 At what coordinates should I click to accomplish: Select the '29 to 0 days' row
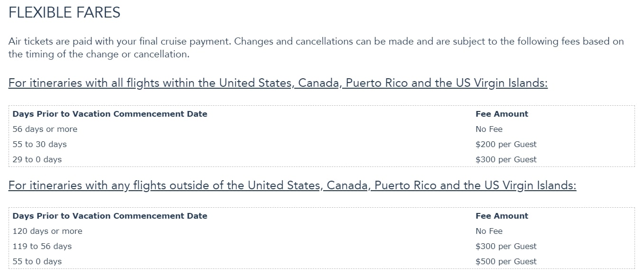[322, 159]
